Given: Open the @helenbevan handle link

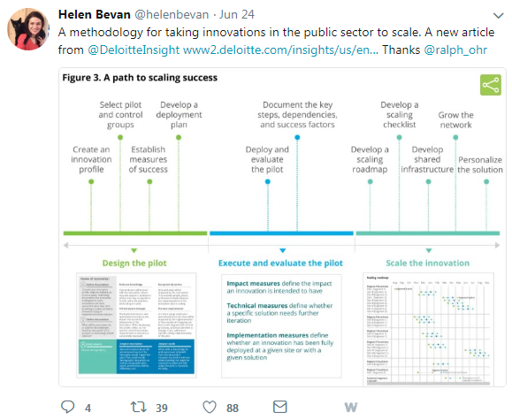Looking at the screenshot, I should point(172,14).
